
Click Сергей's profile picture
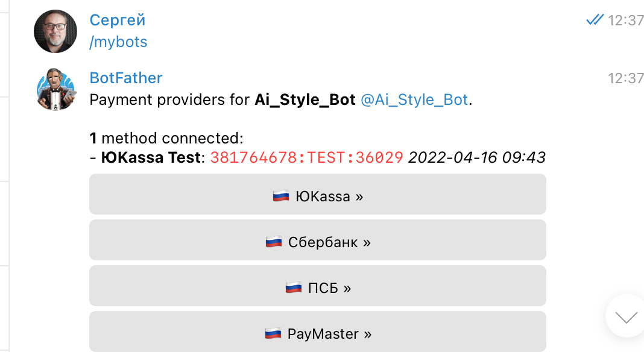55,31
